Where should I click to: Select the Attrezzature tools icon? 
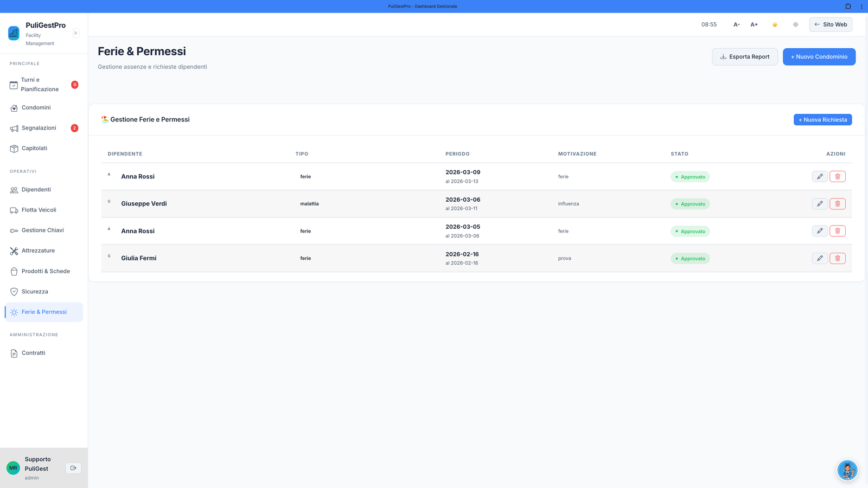click(14, 251)
